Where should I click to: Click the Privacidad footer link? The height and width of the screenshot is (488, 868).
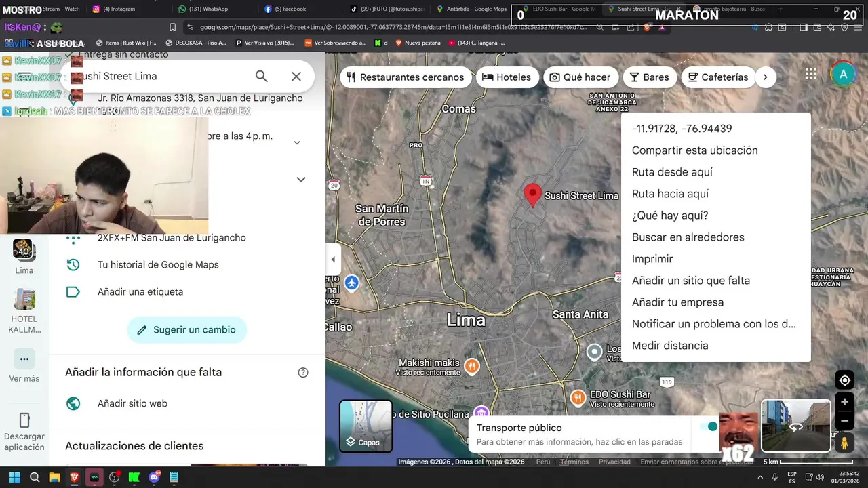(x=614, y=462)
